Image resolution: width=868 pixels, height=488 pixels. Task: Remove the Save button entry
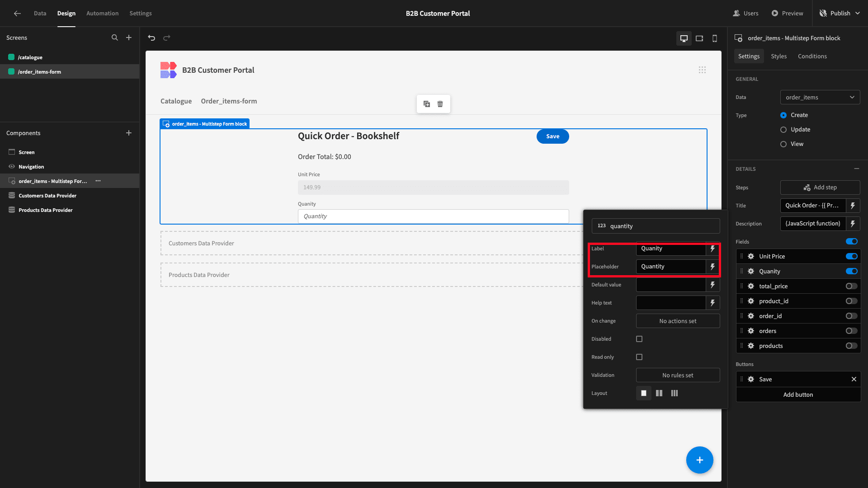854,379
